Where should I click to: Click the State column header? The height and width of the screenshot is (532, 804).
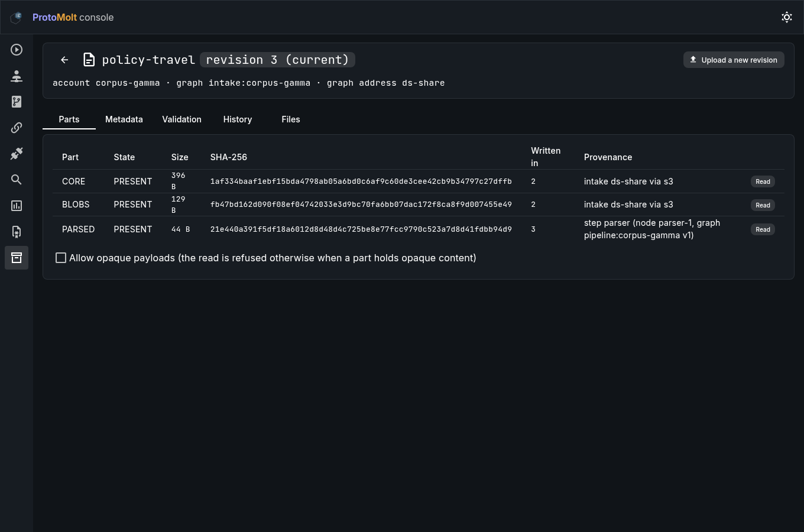(124, 157)
